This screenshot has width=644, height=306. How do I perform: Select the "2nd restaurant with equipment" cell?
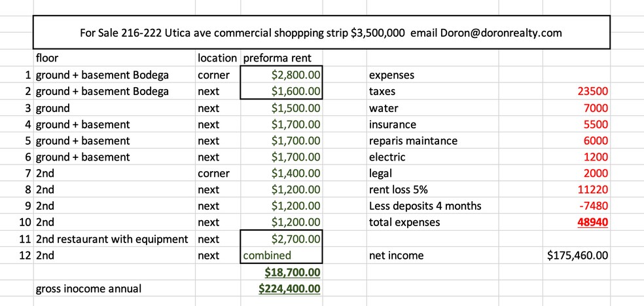point(111,239)
